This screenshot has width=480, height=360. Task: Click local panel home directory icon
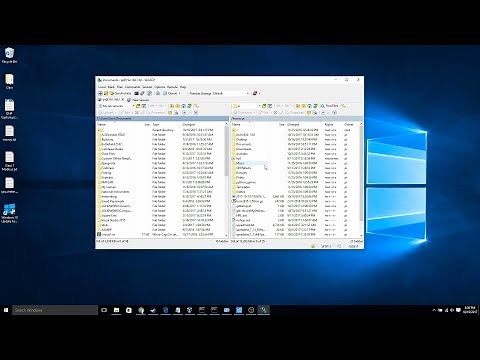pos(184,106)
